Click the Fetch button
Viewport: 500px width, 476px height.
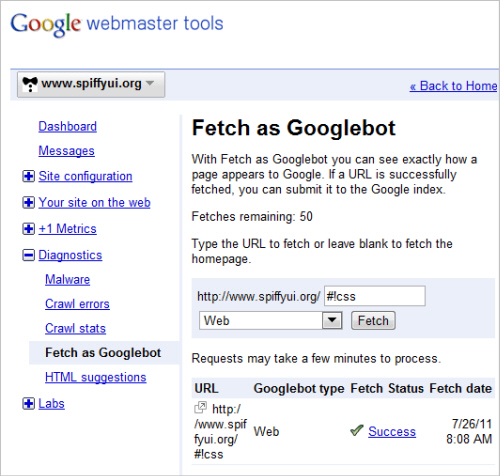[x=373, y=321]
